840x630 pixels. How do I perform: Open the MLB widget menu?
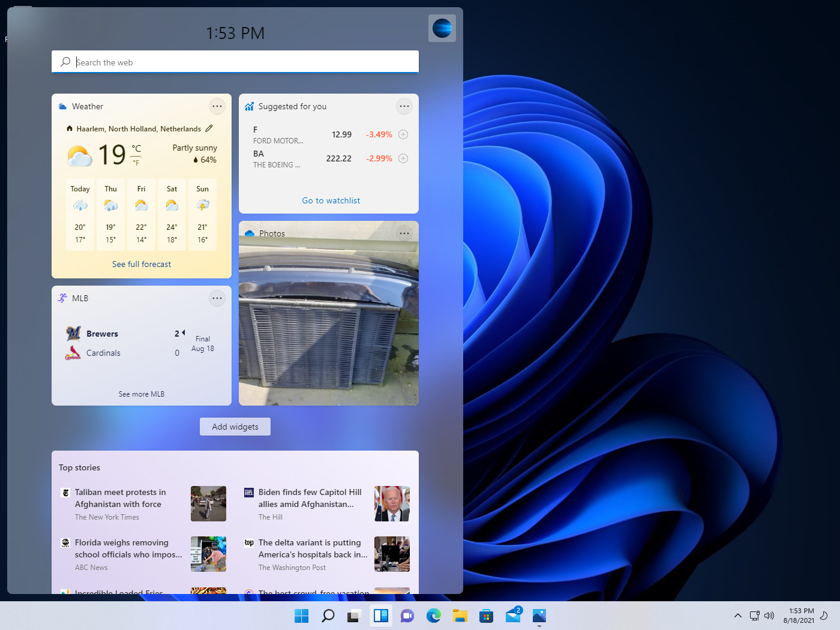(217, 298)
